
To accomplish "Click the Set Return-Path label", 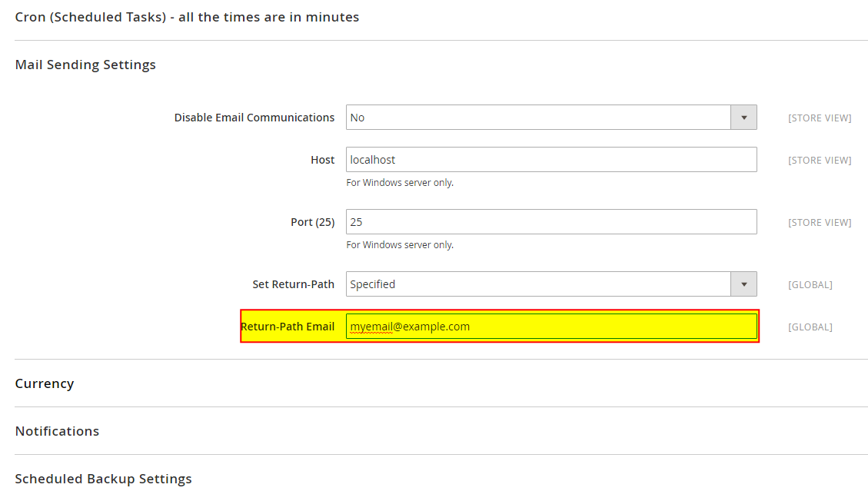I will click(x=293, y=284).
